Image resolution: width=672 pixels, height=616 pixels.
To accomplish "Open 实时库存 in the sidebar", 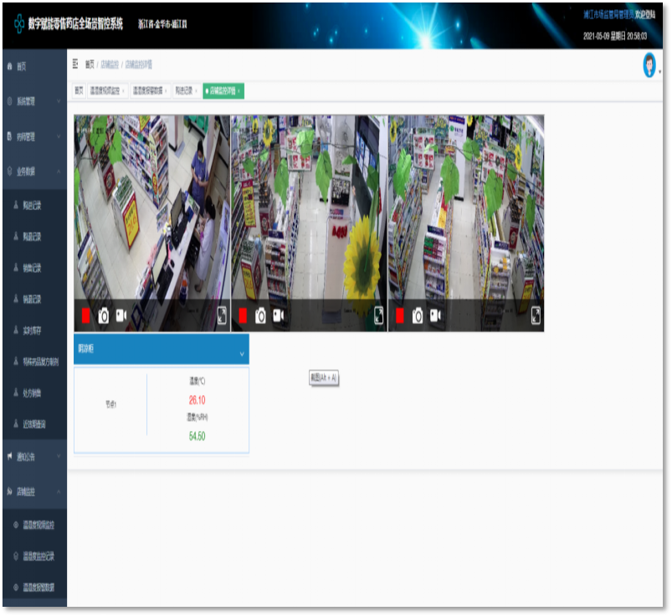I will [32, 331].
